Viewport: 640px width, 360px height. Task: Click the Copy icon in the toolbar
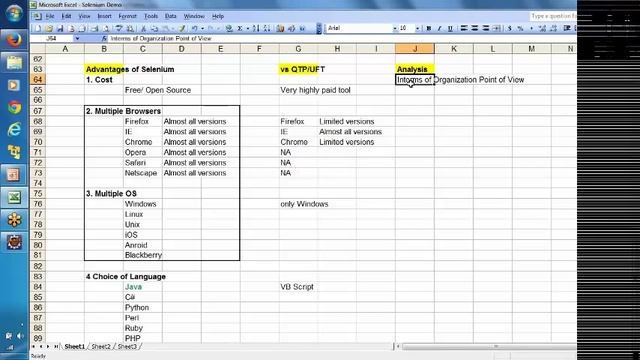point(154,28)
